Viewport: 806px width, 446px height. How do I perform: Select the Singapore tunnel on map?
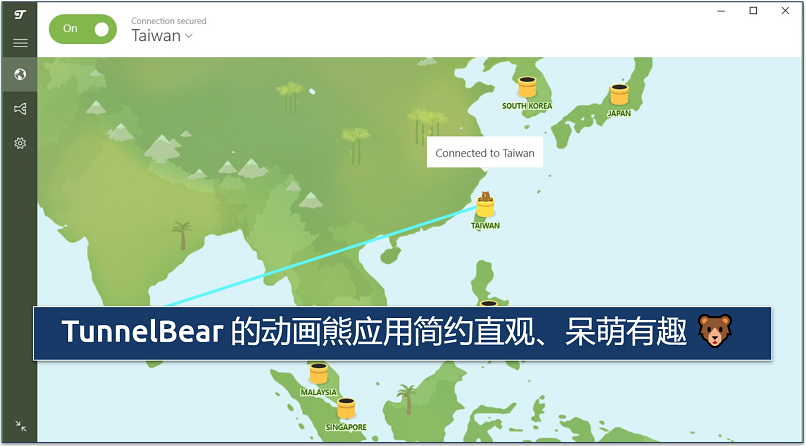click(x=346, y=408)
